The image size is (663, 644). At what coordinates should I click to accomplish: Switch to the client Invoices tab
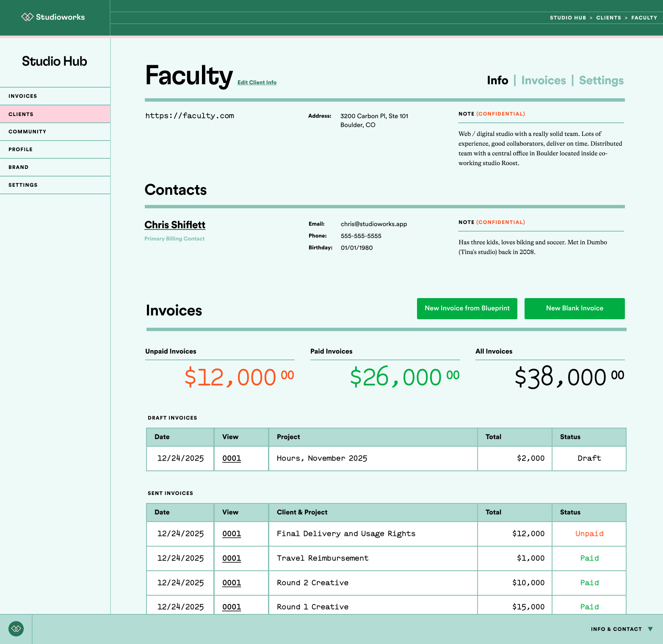pyautogui.click(x=543, y=80)
